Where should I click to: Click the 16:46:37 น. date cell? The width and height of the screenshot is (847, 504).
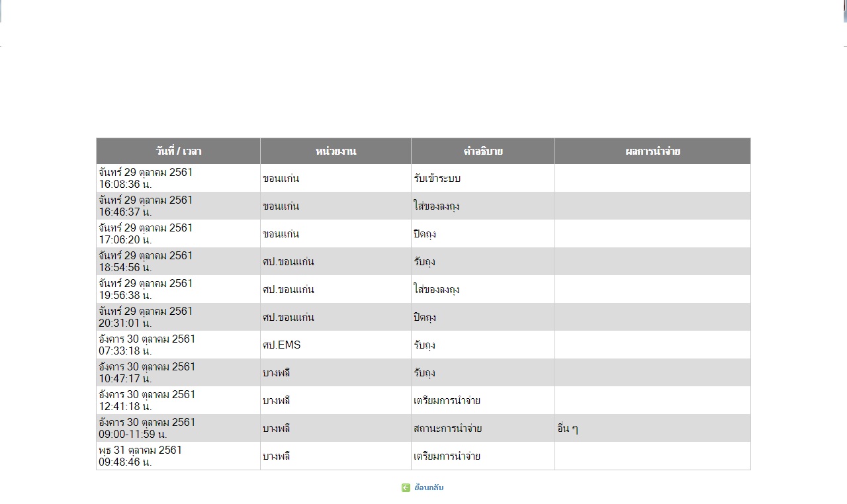(178, 206)
